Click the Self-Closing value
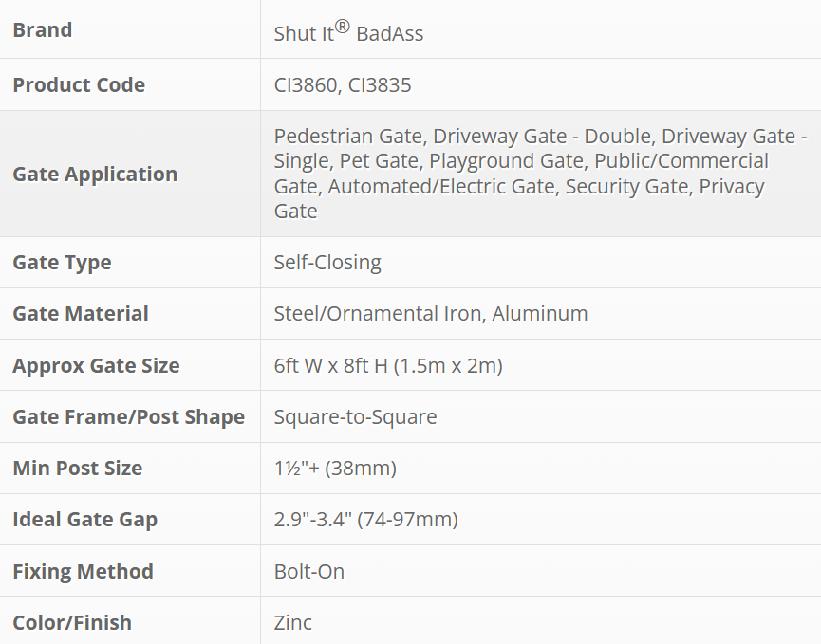The image size is (821, 644). pyautogui.click(x=327, y=263)
